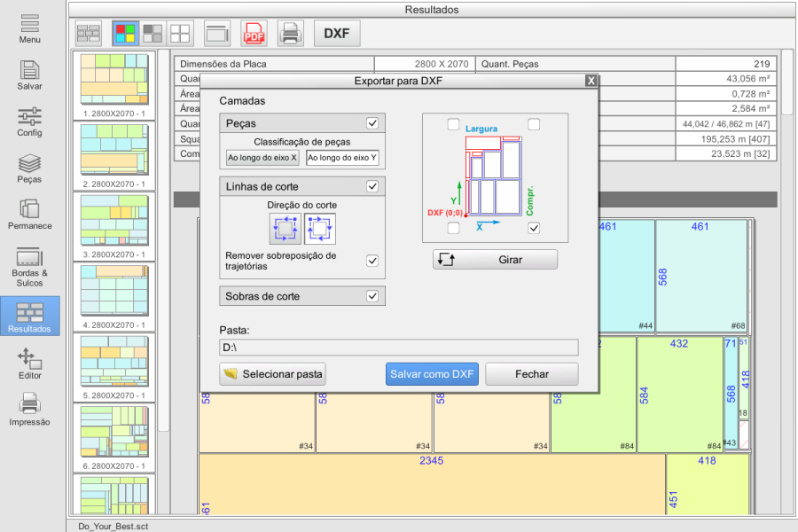Click the Fechar button

[x=532, y=374]
